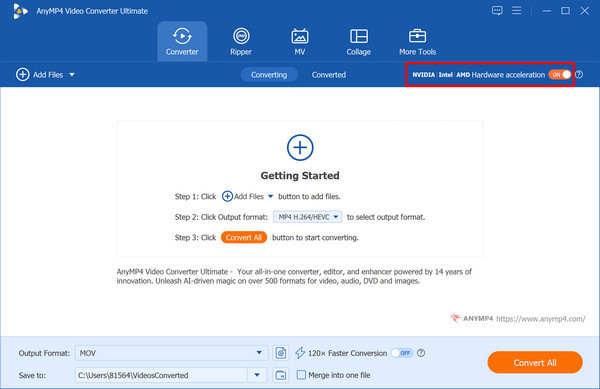Click the AnyMP4 app logo
600x389 pixels.
pos(20,11)
